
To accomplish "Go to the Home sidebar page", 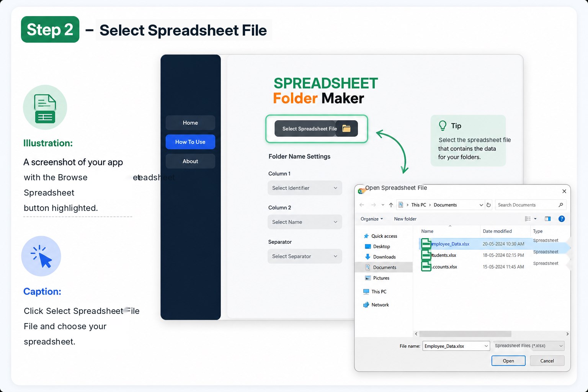I will (190, 123).
